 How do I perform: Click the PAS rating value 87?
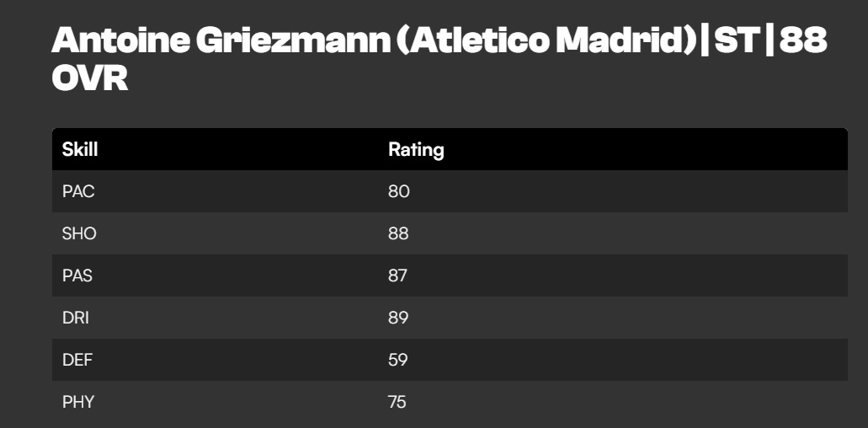tap(397, 276)
